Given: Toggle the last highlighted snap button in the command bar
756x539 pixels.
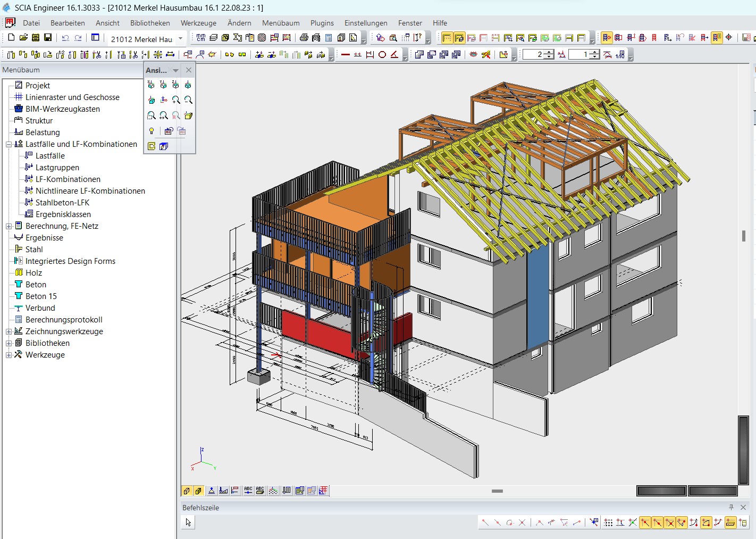Looking at the screenshot, I should (x=730, y=523).
